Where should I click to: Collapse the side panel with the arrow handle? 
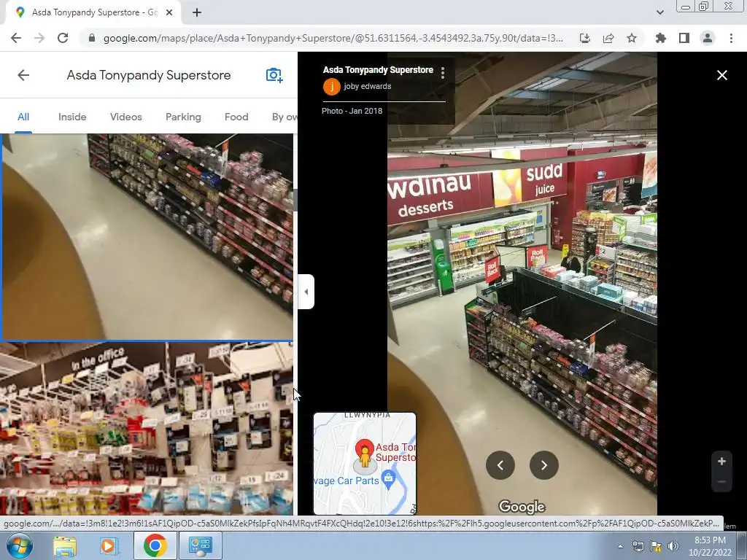[x=306, y=292]
